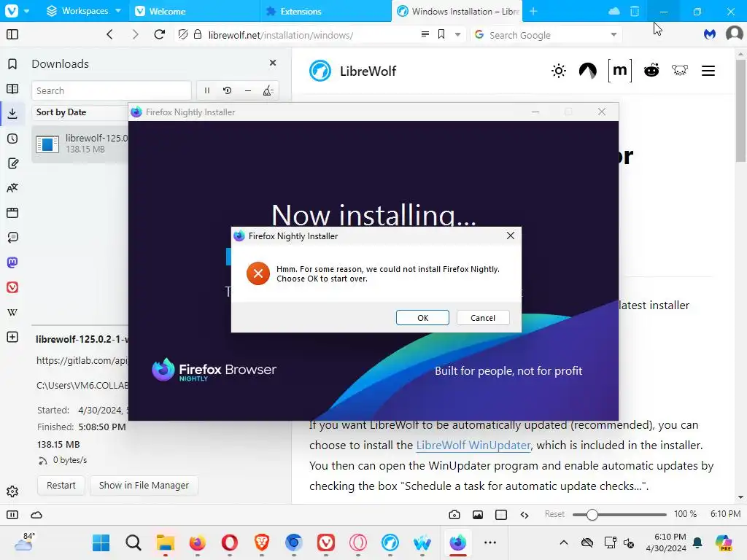Go forward to the next page
The width and height of the screenshot is (747, 560).
click(135, 34)
